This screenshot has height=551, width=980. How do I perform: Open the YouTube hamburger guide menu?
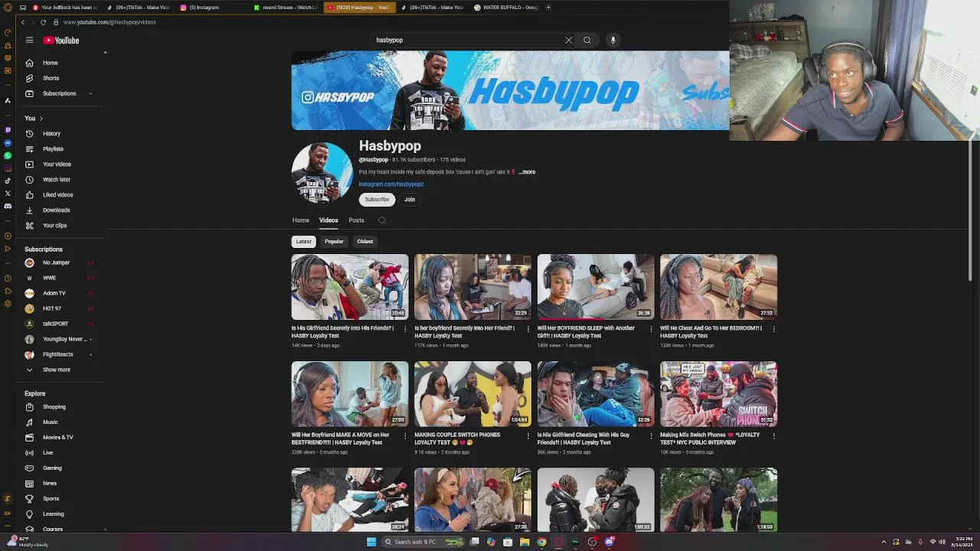pos(29,40)
